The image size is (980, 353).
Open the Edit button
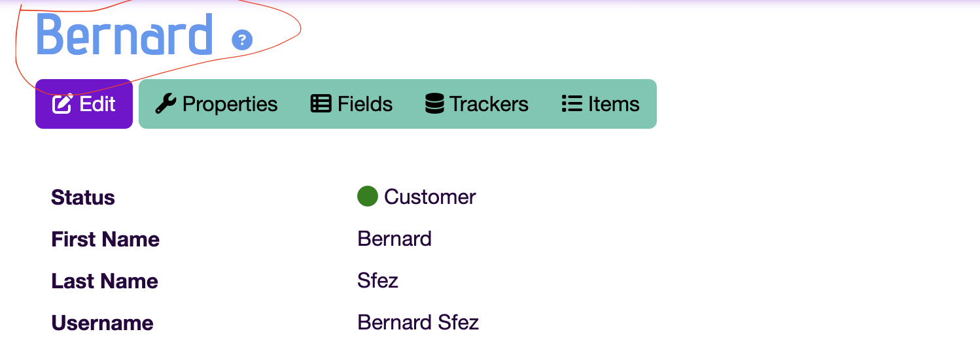(x=84, y=104)
